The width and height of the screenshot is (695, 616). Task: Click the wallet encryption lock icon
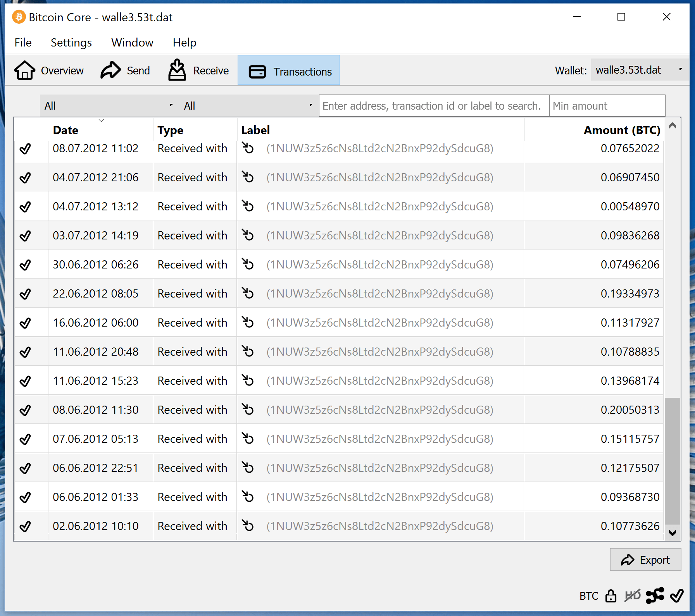tap(611, 596)
